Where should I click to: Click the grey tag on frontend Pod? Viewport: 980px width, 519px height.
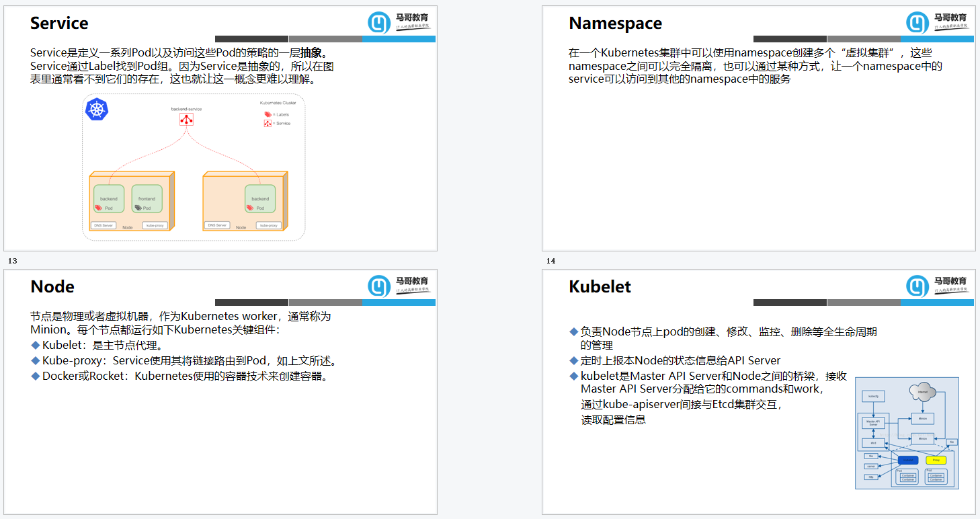click(x=138, y=208)
